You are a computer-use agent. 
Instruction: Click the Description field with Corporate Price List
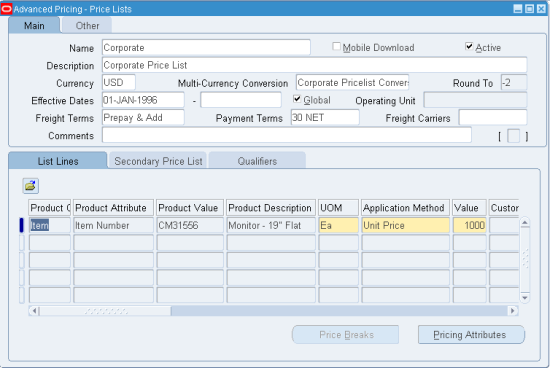coord(315,65)
